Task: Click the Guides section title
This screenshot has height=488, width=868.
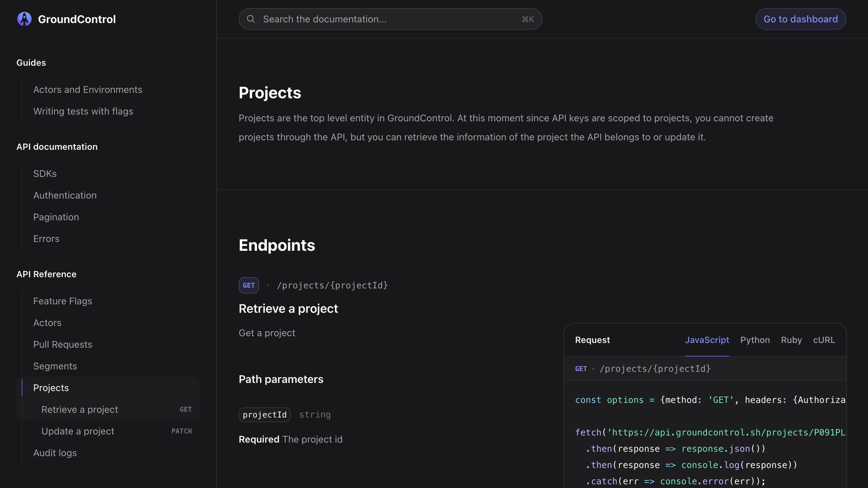Action: coord(31,63)
